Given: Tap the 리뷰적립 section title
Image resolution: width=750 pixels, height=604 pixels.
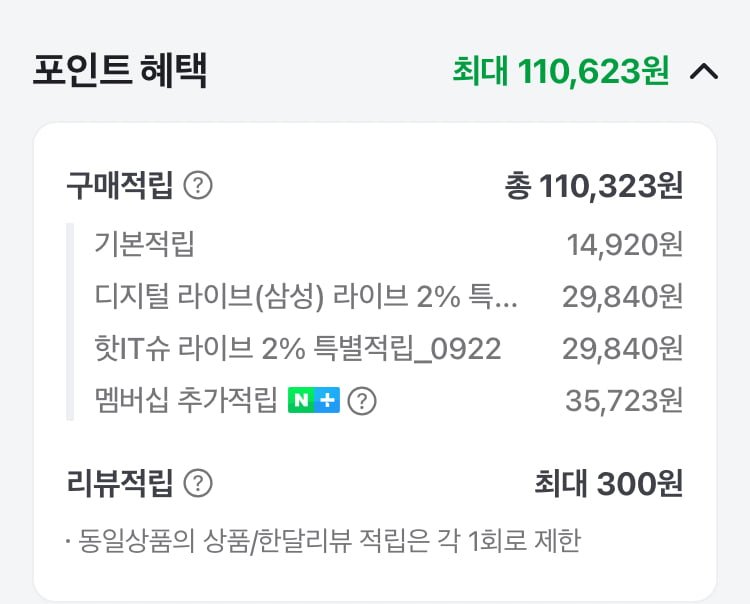Looking at the screenshot, I should click(x=120, y=483).
